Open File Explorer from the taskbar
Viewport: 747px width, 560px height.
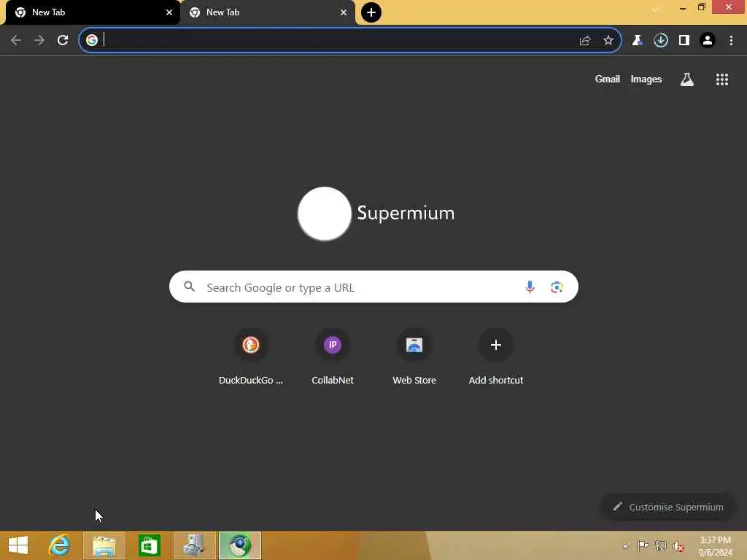pyautogui.click(x=104, y=545)
